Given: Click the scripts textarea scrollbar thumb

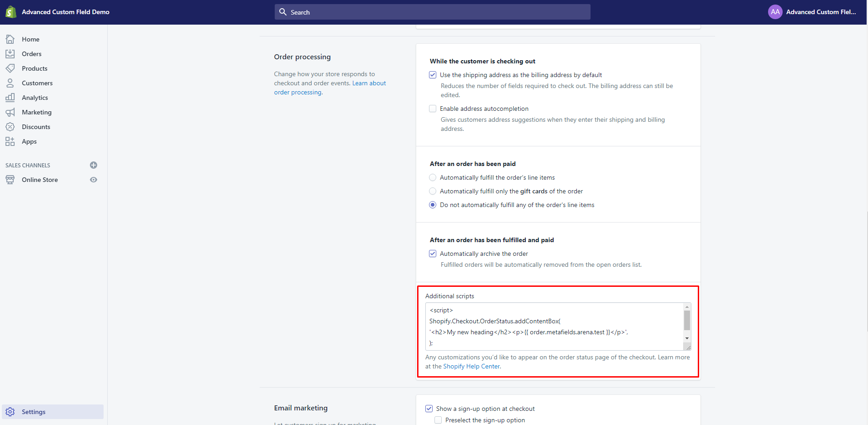Looking at the screenshot, I should click(687, 321).
